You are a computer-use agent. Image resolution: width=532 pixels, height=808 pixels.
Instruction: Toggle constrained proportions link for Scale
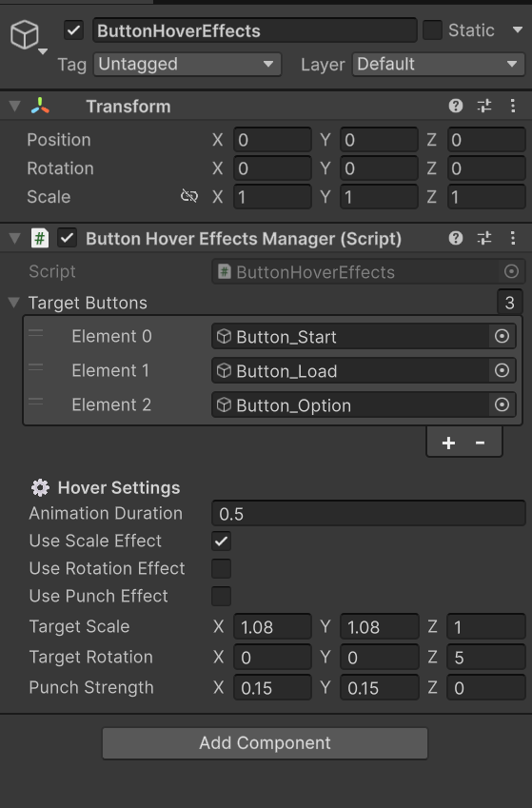(189, 196)
